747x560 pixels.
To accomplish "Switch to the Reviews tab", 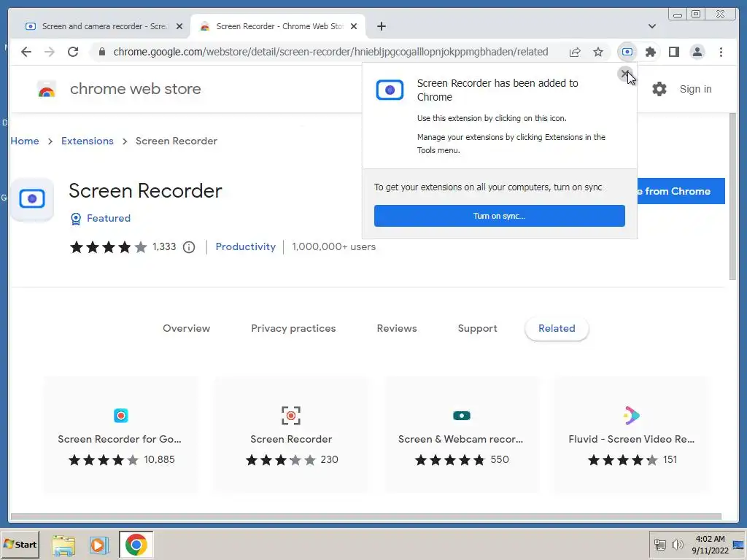I will (397, 328).
